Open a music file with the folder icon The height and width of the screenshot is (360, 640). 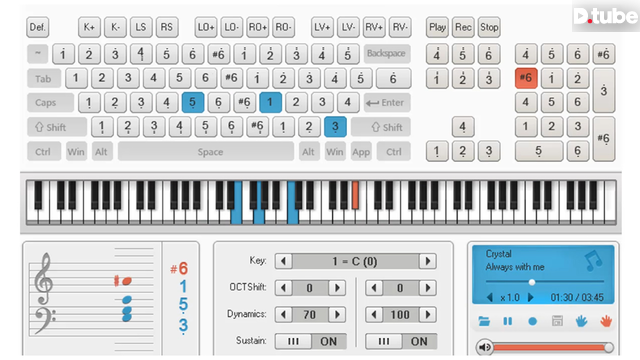tap(484, 321)
